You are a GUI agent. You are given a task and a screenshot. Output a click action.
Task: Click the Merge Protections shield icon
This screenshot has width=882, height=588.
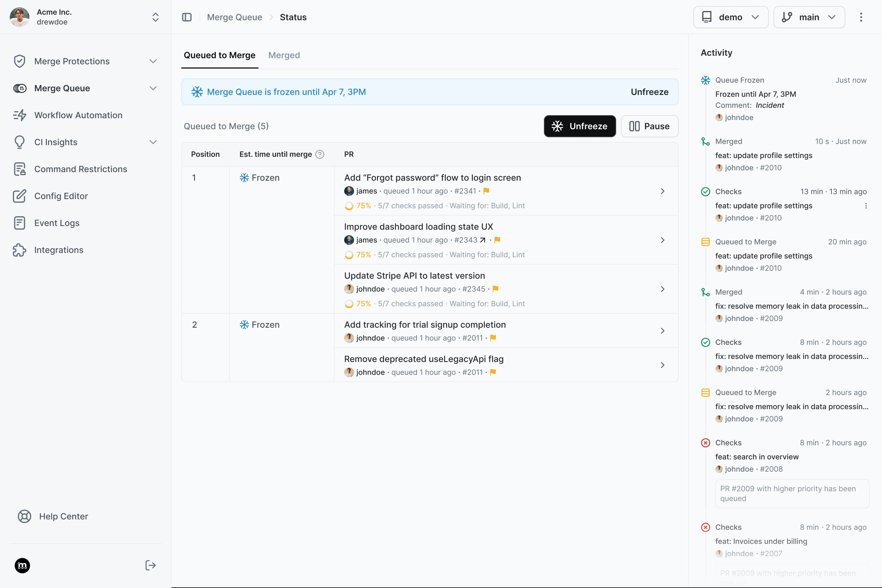click(20, 61)
